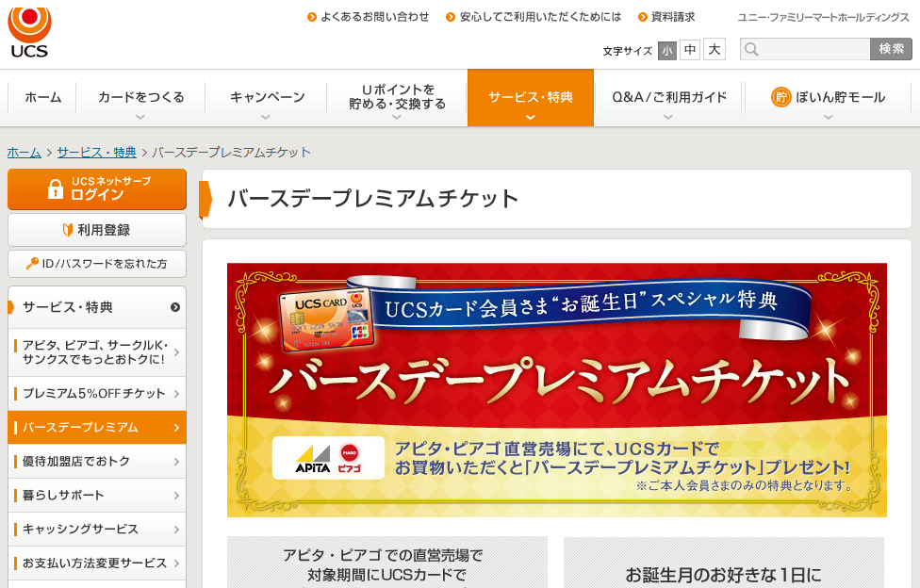
Task: Set font size to 大
Action: pos(715,49)
